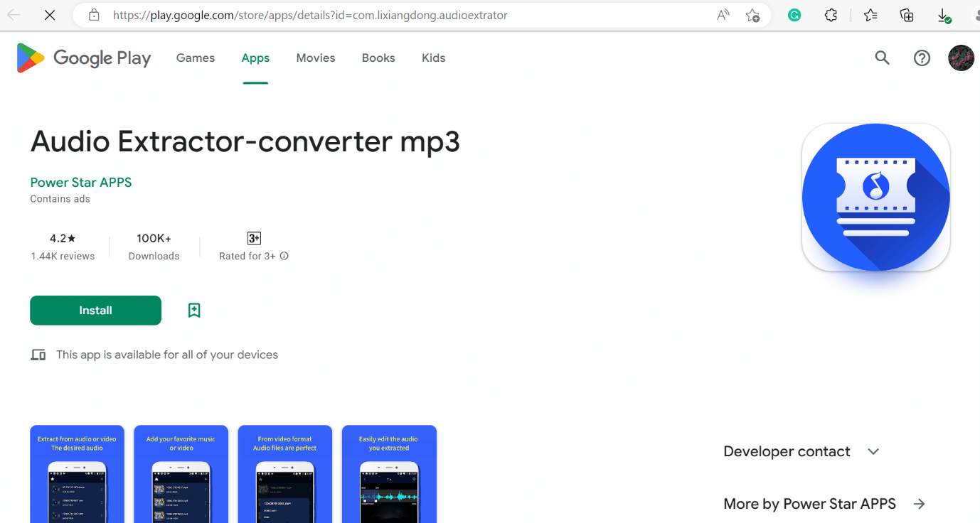Screen dimensions: 980x523
Task: Click the content rating info icon
Action: tap(284, 256)
